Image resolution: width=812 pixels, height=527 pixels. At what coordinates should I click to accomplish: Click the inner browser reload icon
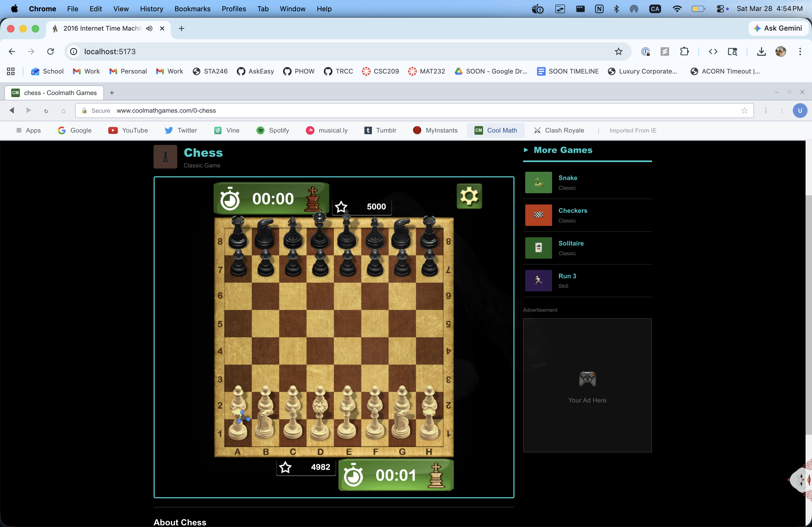point(46,111)
